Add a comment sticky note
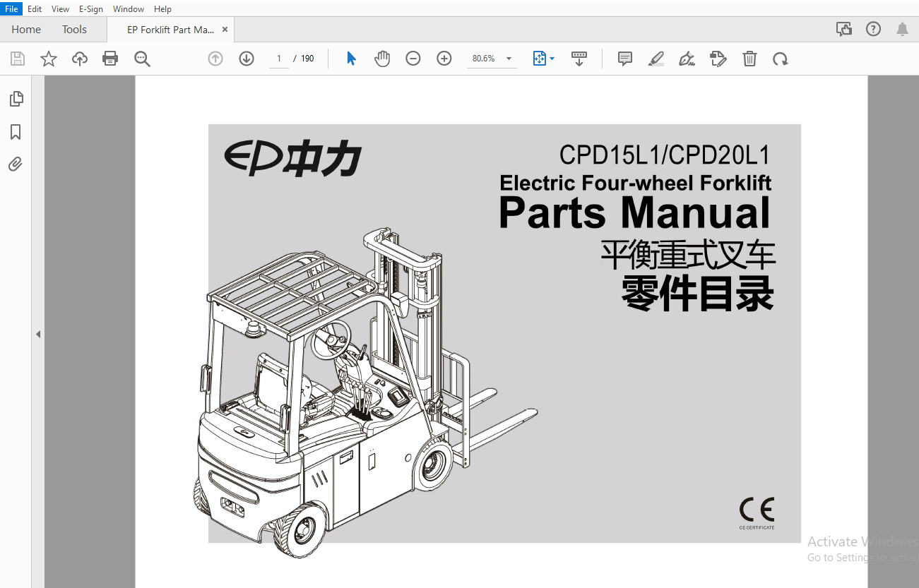The image size is (919, 588). pyautogui.click(x=625, y=59)
